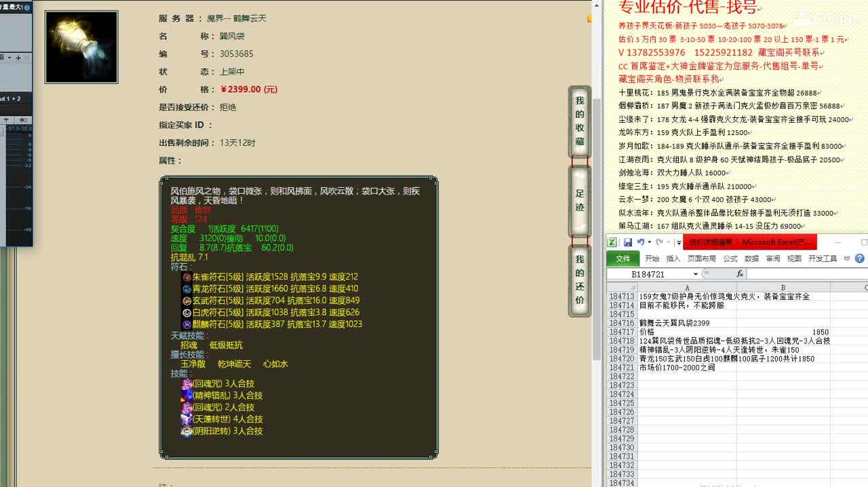Screen dimensions: 868x487
Task: Click the remaining time 13天12时
Action: click(x=237, y=143)
